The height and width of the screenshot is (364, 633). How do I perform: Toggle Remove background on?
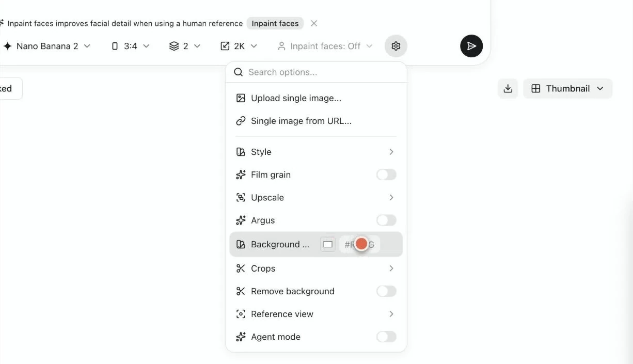click(386, 291)
